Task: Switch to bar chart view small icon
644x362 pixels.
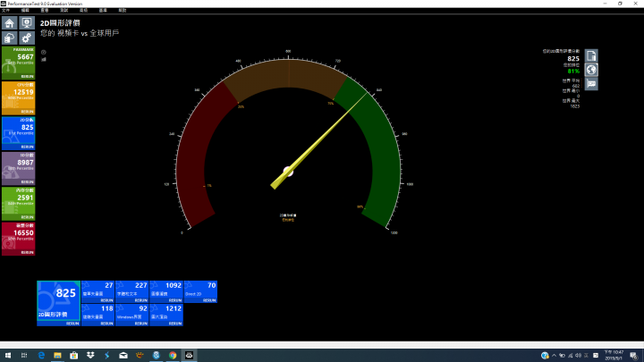Action: click(44, 60)
